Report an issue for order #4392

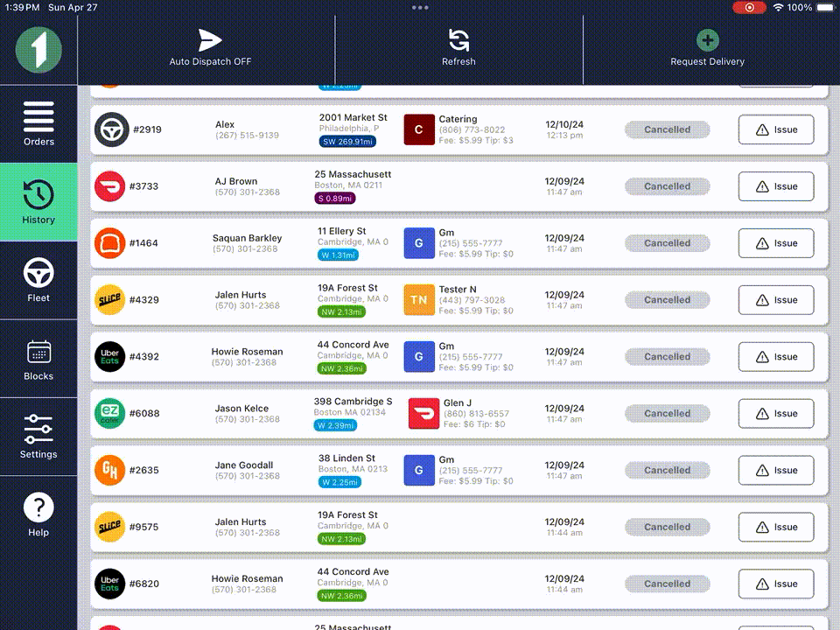click(x=776, y=357)
